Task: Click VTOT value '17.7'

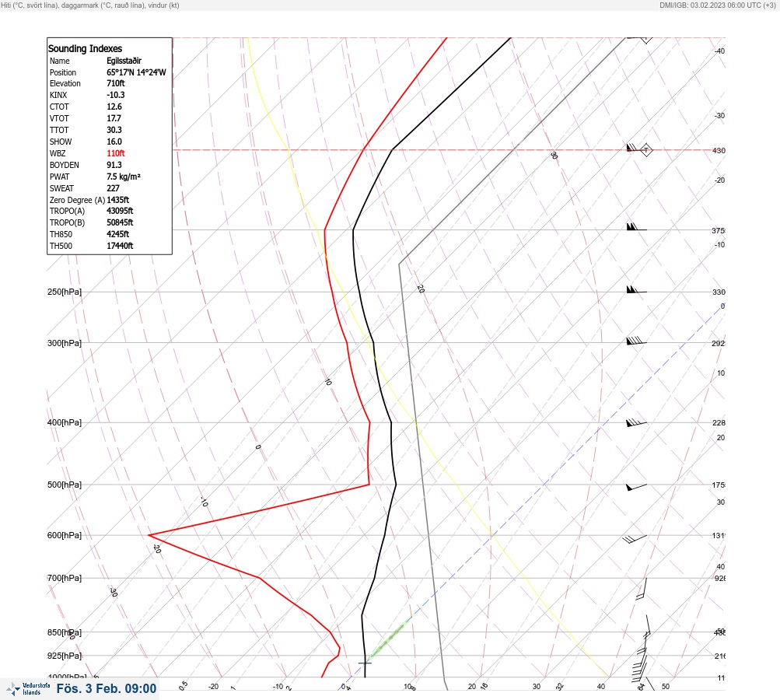Action: click(x=114, y=118)
